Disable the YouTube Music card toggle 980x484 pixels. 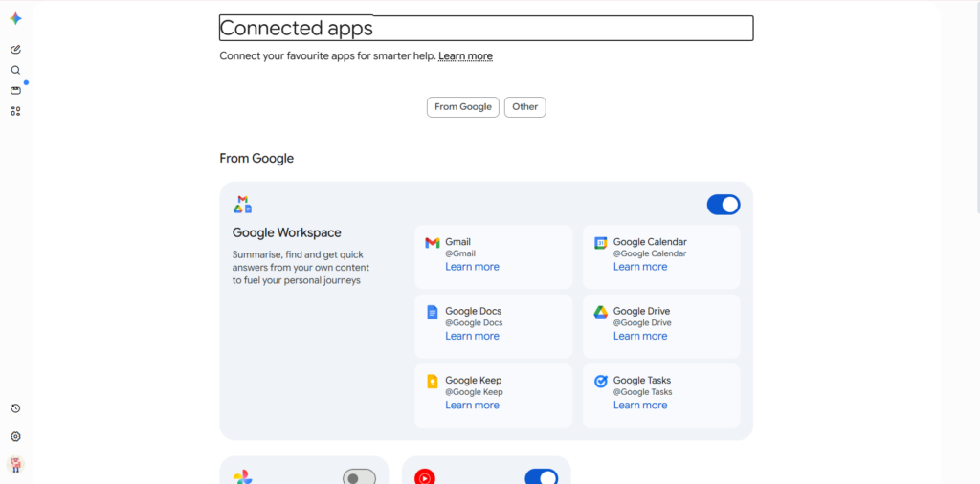click(x=542, y=477)
